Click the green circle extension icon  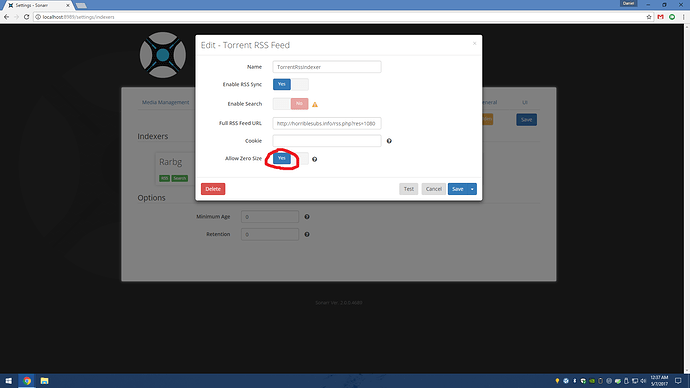point(672,17)
